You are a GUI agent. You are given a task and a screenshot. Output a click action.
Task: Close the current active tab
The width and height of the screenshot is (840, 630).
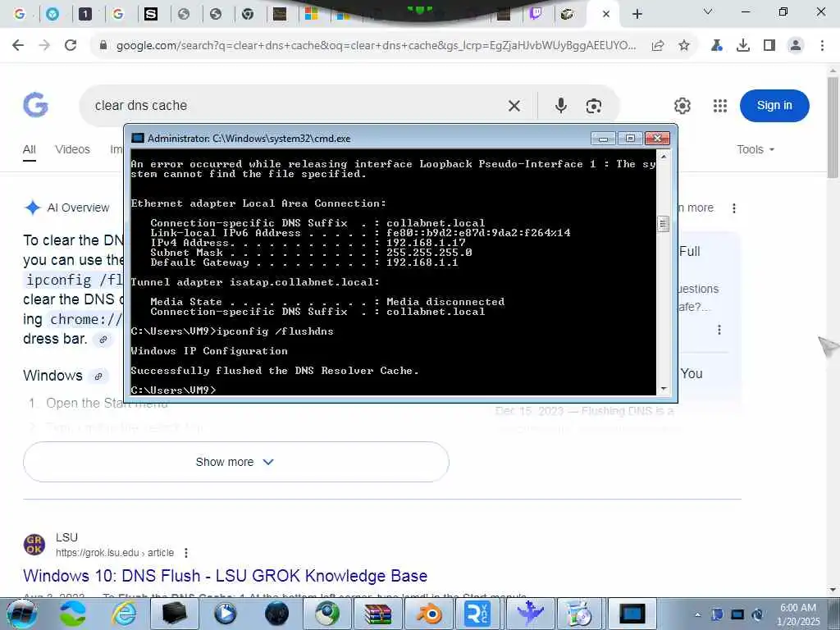(606, 14)
